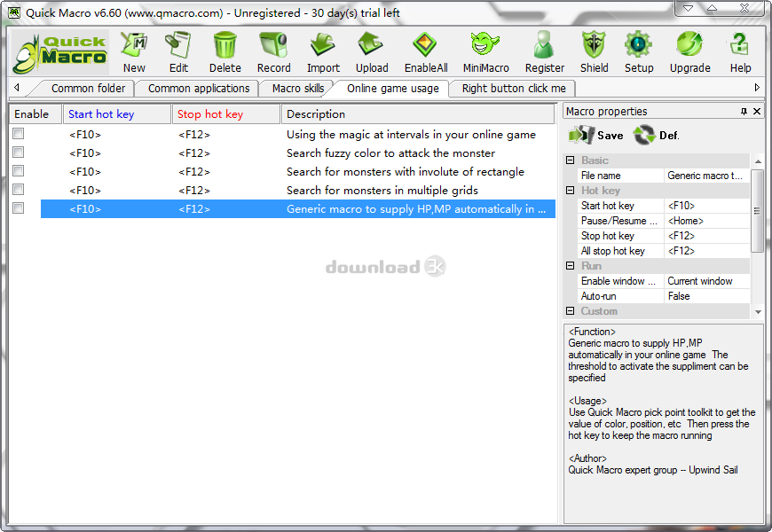The width and height of the screenshot is (772, 532).
Task: Expand the Custom section in properties
Action: tap(568, 309)
